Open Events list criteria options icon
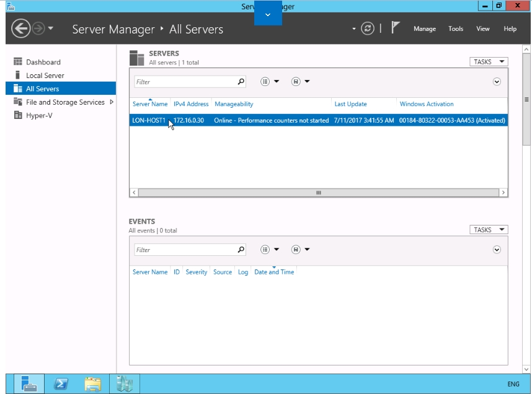The width and height of the screenshot is (532, 394). [265, 250]
